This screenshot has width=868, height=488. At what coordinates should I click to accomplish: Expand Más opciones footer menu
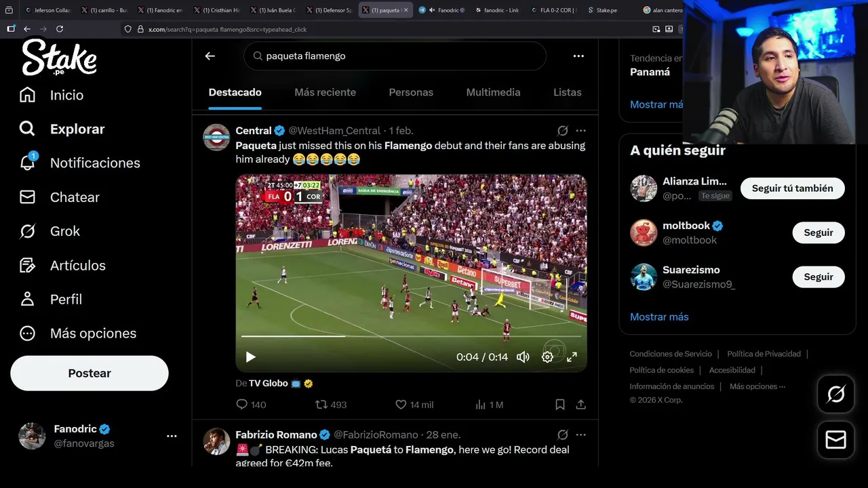757,386
